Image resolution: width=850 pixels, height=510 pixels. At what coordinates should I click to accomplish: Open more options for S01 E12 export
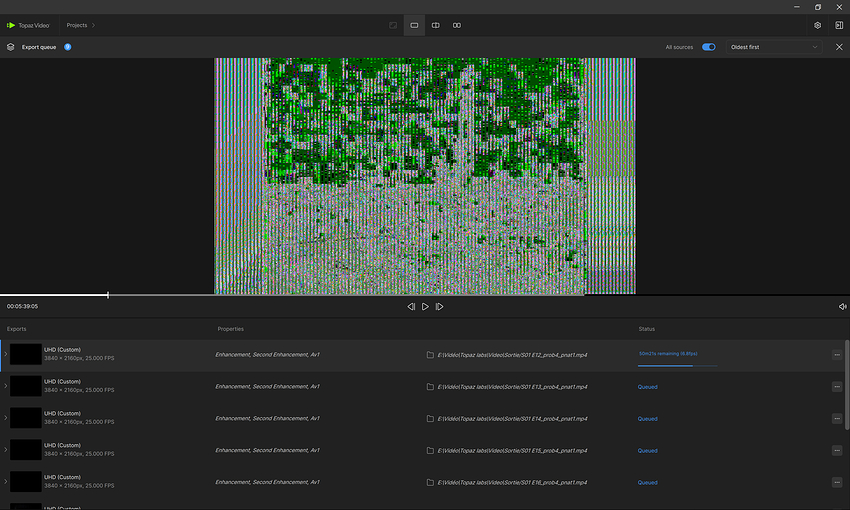click(837, 355)
